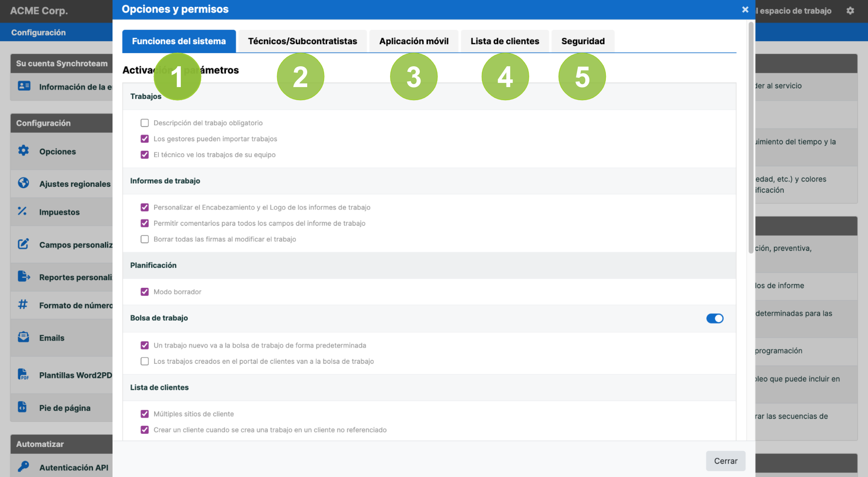
Task: Click the PDF icon for Plantillas Word2PDF
Action: point(23,374)
